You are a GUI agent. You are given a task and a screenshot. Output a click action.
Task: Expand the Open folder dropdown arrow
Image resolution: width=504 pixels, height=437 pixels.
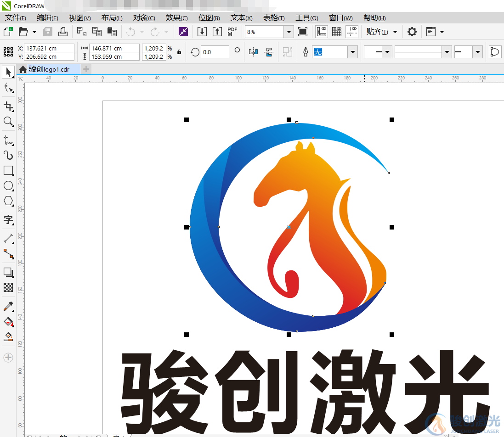[34, 32]
